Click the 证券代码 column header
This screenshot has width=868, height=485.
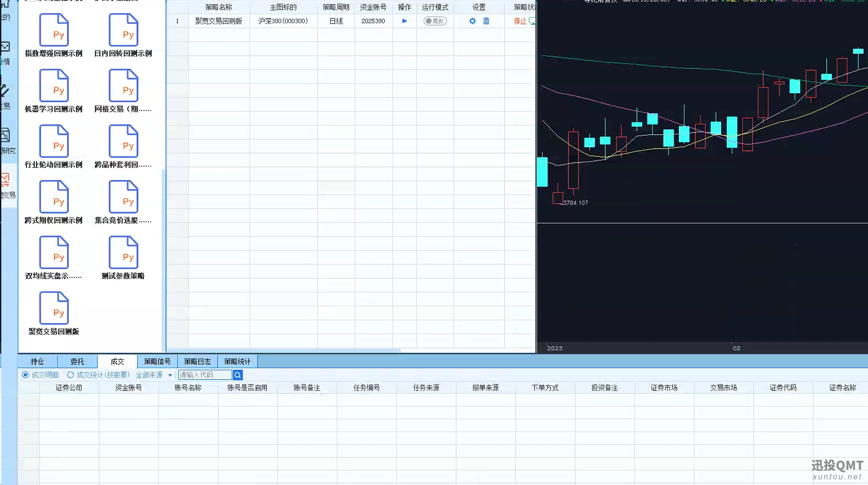point(783,387)
